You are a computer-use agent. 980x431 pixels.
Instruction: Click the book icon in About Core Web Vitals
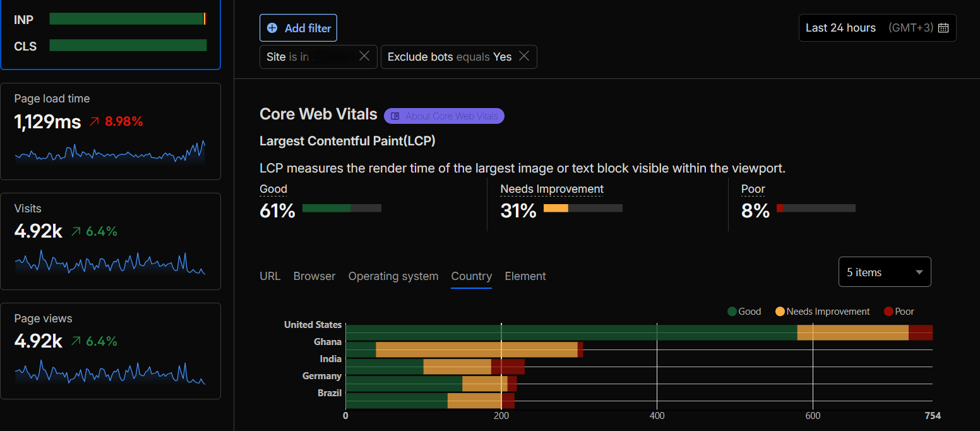pyautogui.click(x=395, y=116)
